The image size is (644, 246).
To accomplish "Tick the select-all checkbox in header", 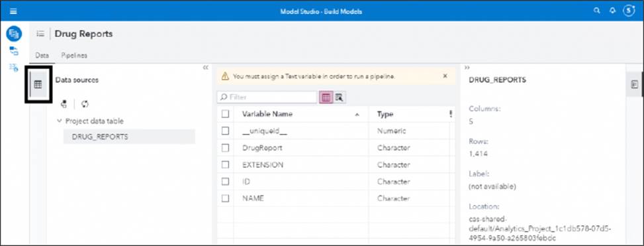I will pos(225,114).
